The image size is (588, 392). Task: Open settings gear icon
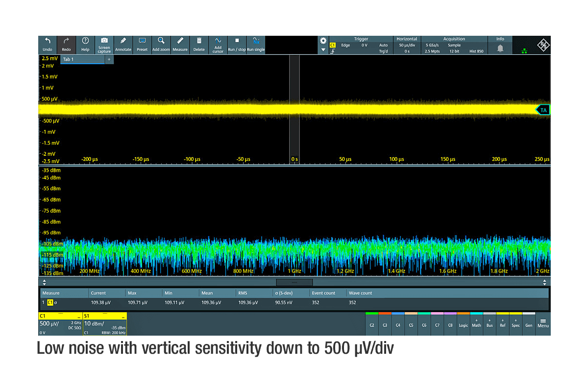tap(323, 41)
